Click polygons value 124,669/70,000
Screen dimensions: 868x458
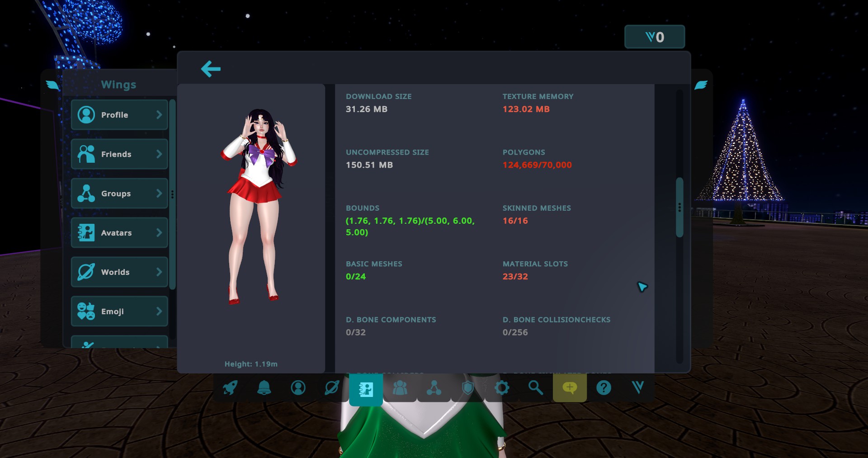tap(537, 165)
